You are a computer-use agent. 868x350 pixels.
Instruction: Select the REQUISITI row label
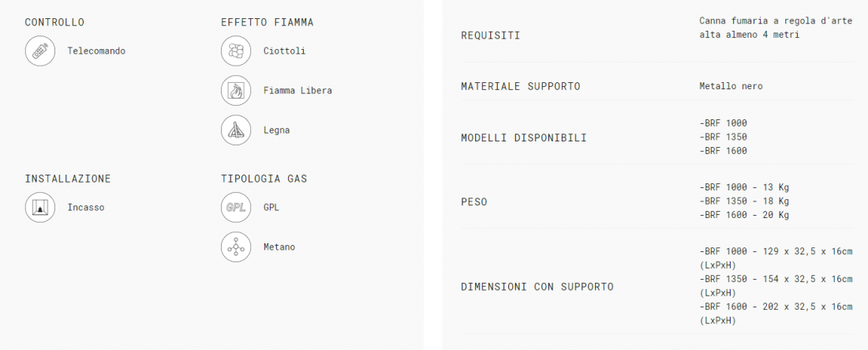click(x=490, y=36)
